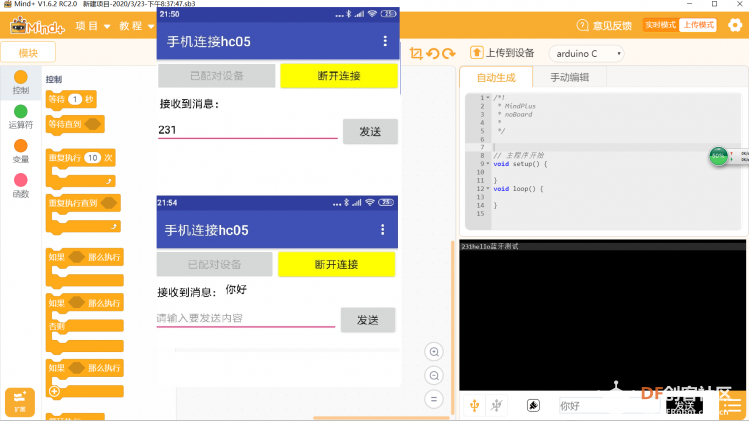749x423 pixels.
Task: Click the serial input field containing 你好
Action: 610,406
